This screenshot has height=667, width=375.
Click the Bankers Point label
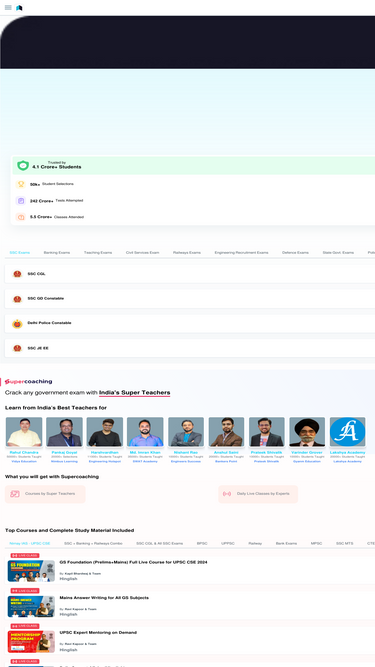pos(226,462)
